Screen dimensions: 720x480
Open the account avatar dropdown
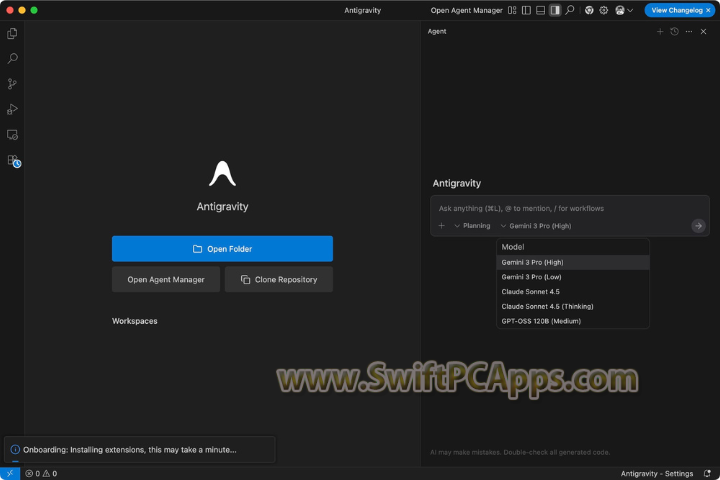624,10
